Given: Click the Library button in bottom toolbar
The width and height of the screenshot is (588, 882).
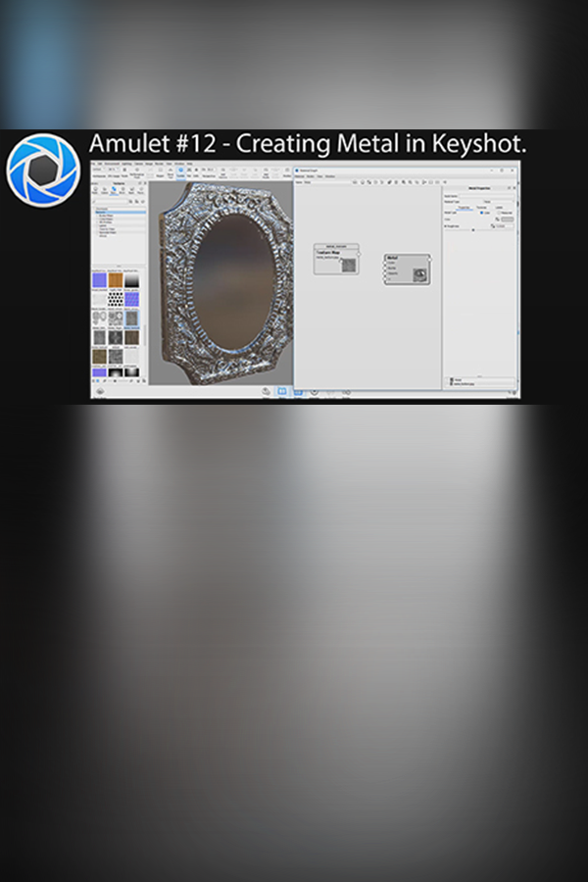Looking at the screenshot, I should (x=282, y=391).
